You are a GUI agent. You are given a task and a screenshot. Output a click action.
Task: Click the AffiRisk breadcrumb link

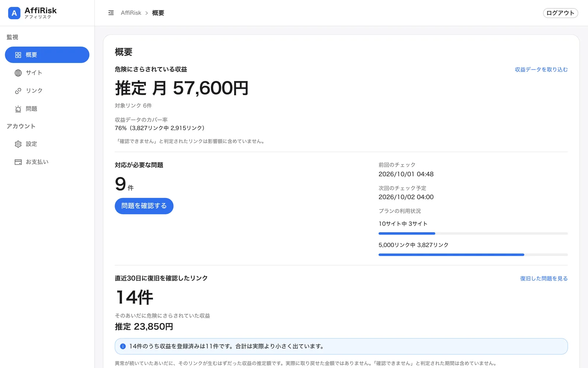(x=131, y=13)
